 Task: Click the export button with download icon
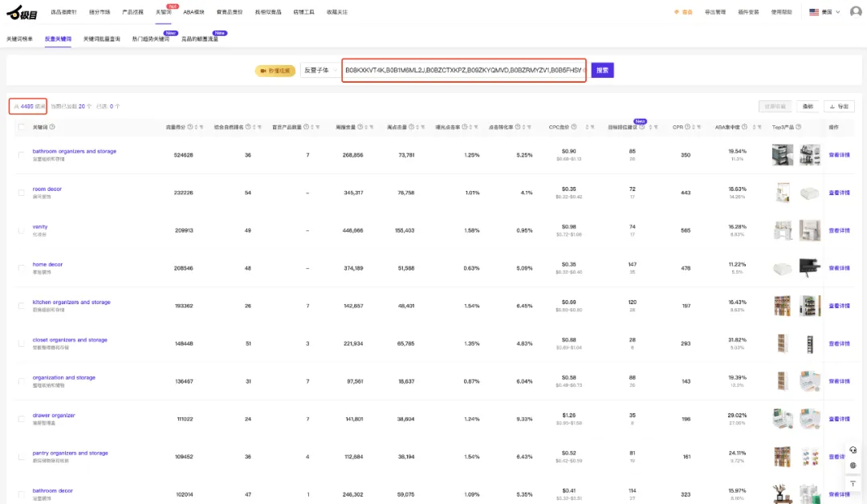tap(839, 106)
